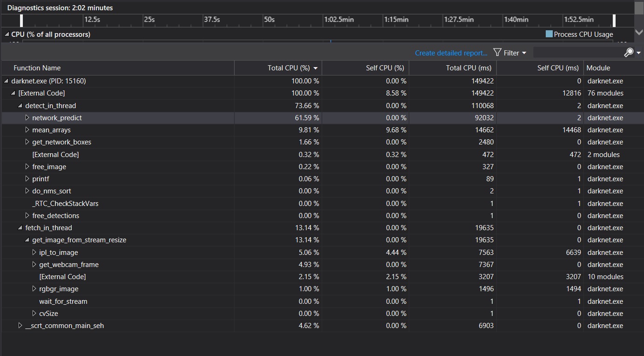Collapse the graph area with the top-right chevron
The image size is (644, 356).
[x=639, y=32]
